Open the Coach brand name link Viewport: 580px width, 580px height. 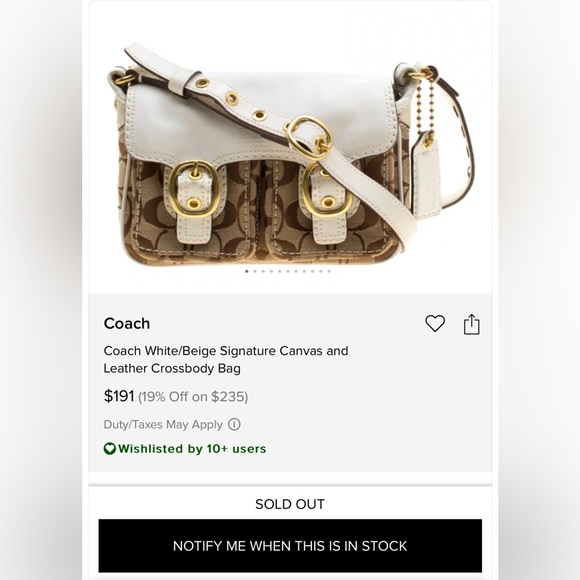click(x=127, y=323)
